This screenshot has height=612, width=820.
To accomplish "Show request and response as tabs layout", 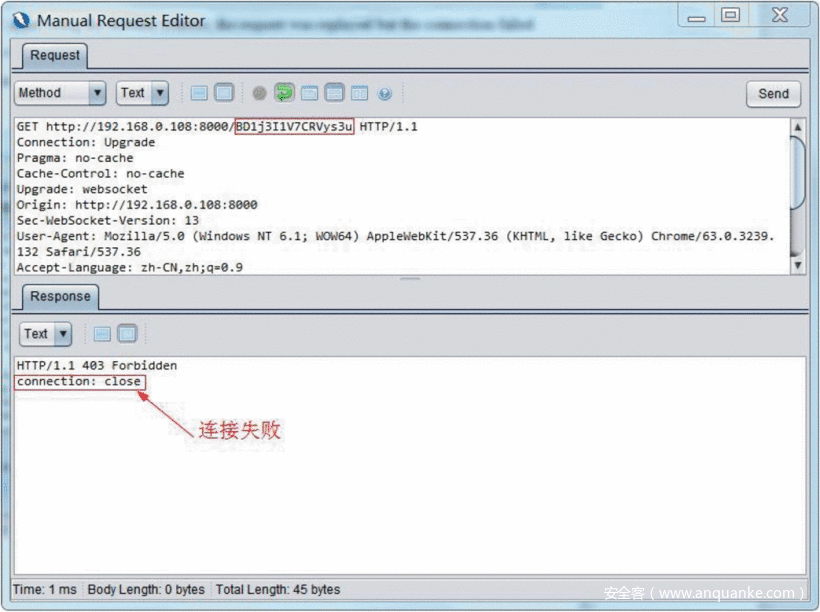I will tap(309, 94).
